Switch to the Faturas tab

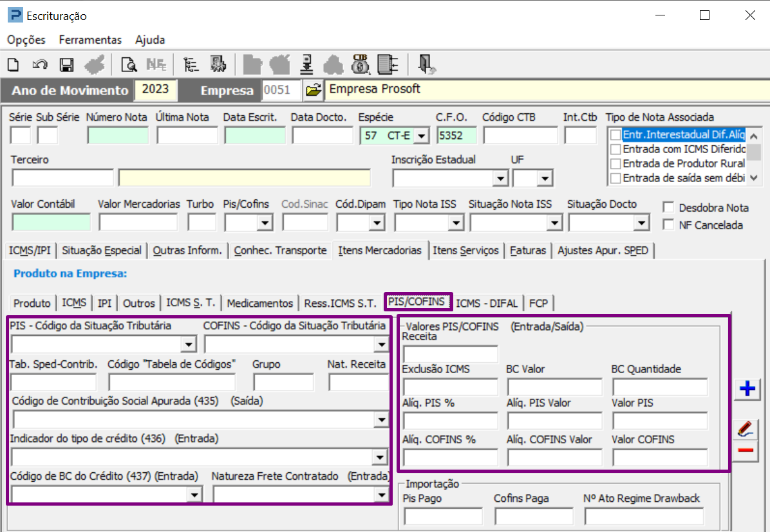[x=527, y=250]
